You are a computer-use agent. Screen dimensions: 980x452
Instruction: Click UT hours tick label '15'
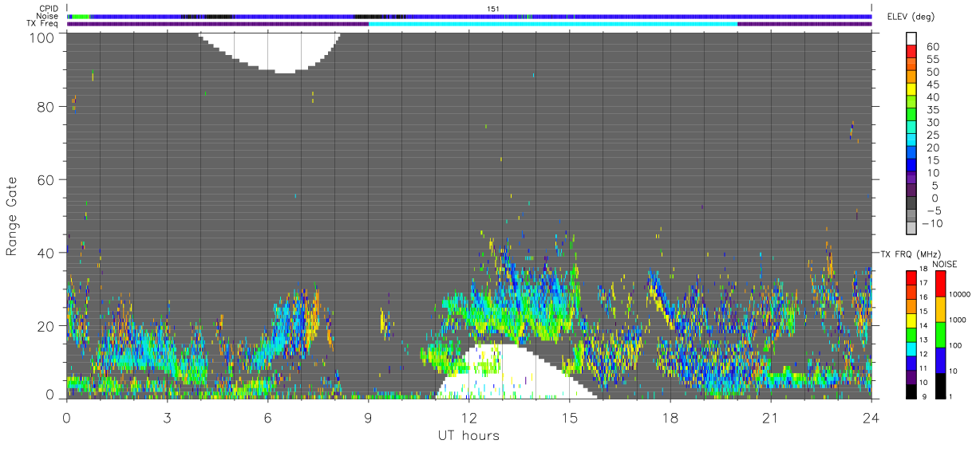(x=569, y=418)
